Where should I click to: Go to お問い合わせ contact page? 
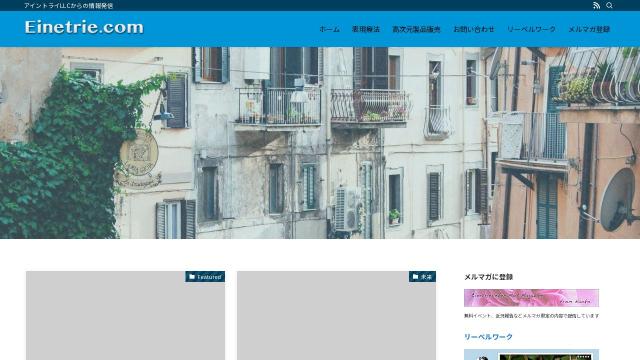click(473, 29)
